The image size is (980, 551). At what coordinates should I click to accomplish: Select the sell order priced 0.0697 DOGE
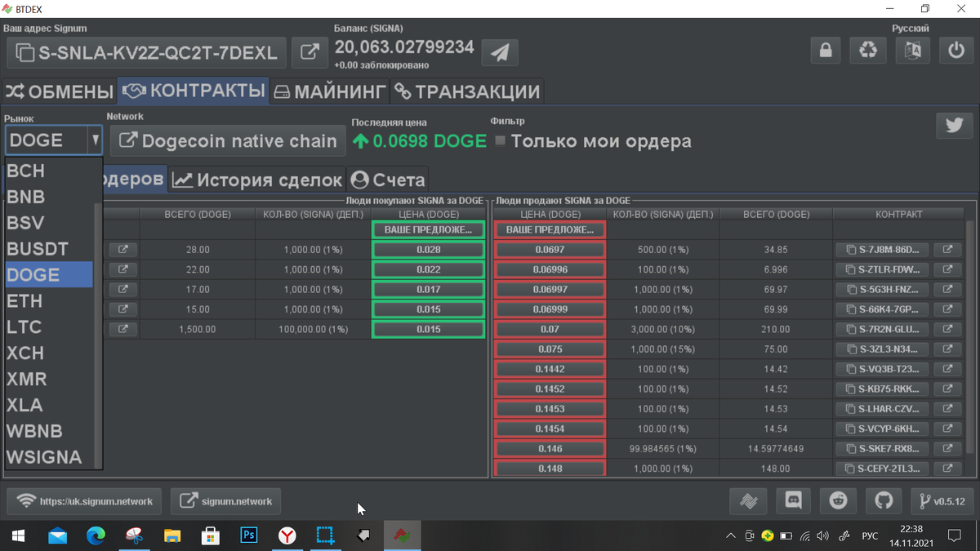[x=548, y=249]
